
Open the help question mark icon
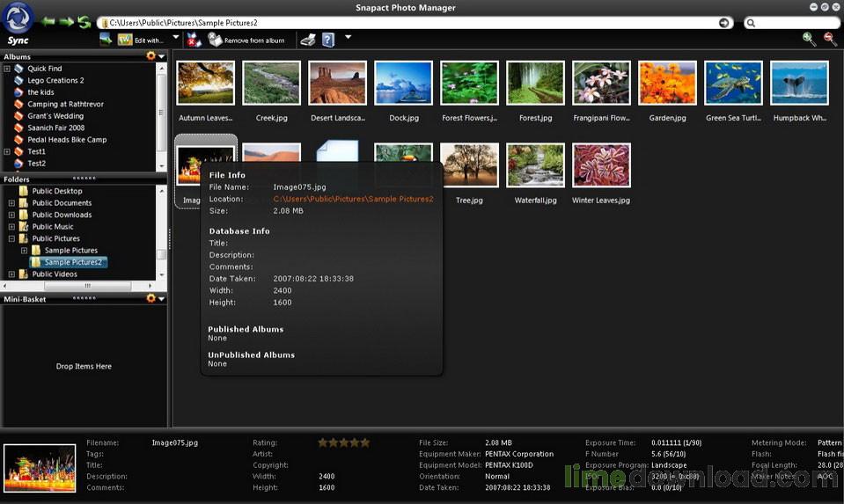328,40
